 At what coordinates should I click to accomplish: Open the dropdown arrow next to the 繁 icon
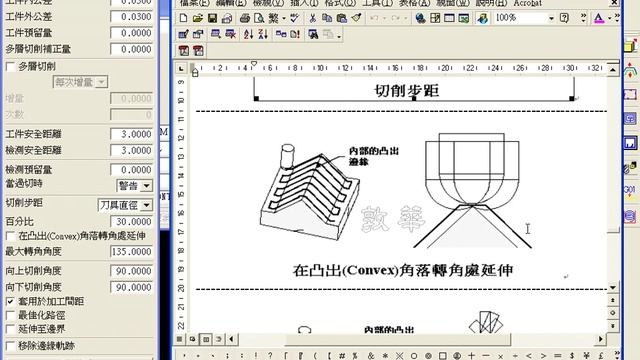click(x=284, y=18)
